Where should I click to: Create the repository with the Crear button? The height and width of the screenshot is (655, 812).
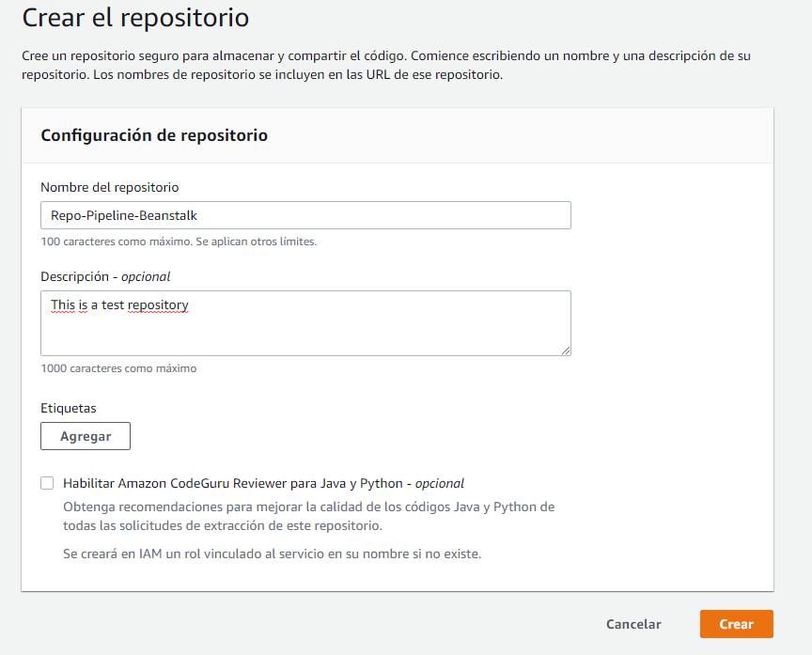[737, 624]
